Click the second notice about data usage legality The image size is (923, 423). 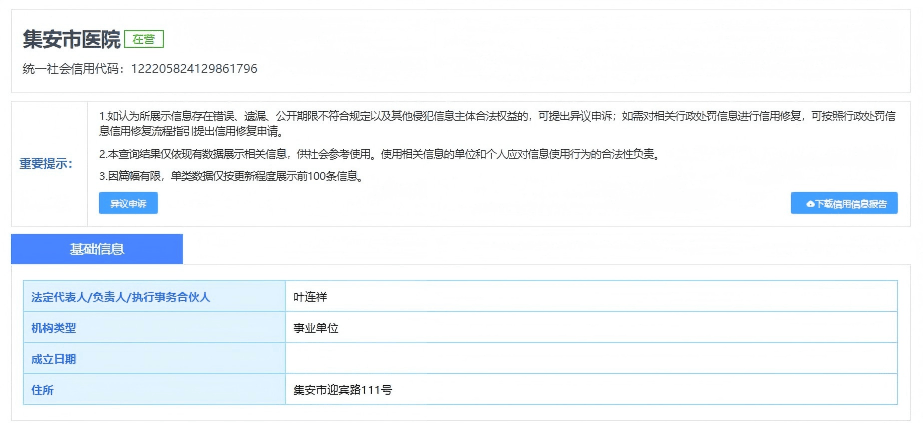pos(379,154)
